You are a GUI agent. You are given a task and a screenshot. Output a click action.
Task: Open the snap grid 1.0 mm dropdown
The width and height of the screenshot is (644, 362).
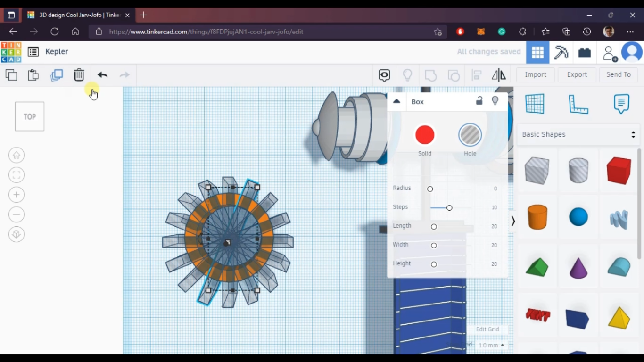point(491,345)
